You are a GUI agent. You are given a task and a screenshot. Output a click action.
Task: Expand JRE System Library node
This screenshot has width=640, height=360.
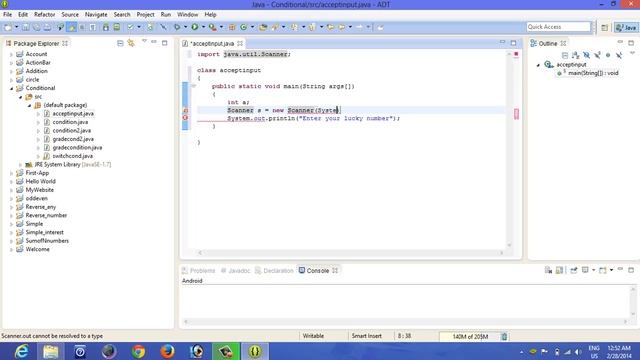(x=20, y=164)
